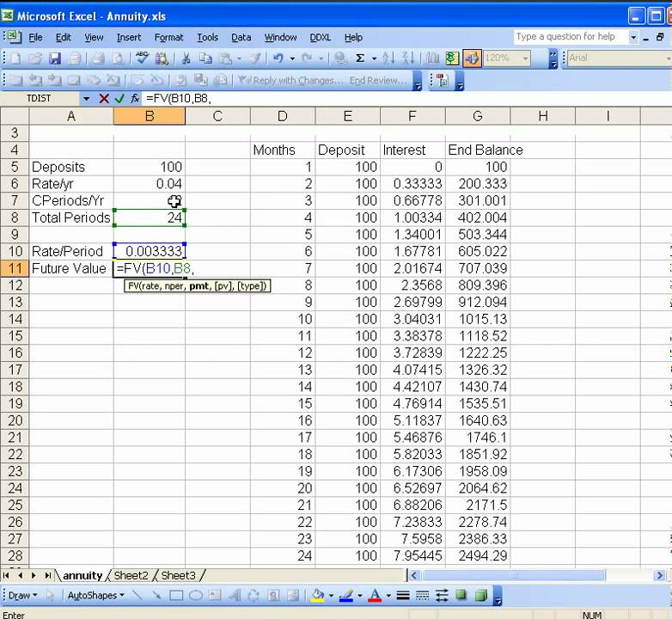Select row 11 header
The width and height of the screenshot is (672, 619).
pos(15,268)
